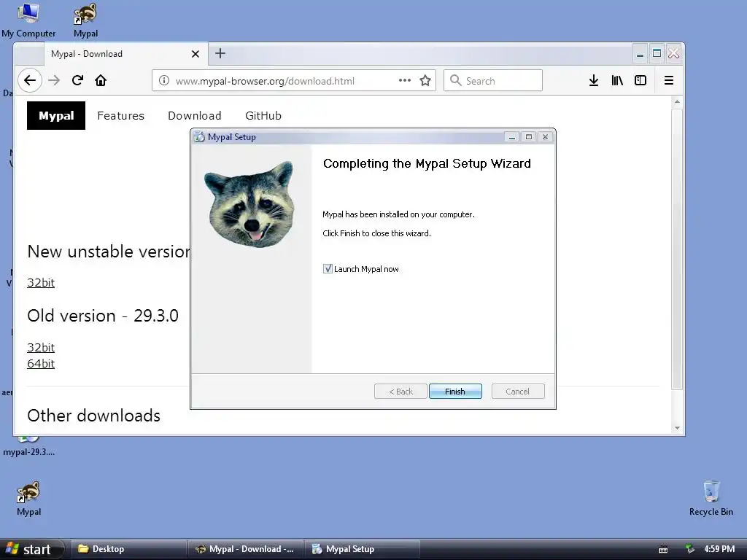Click the Mypal Setup title bar icon
This screenshot has width=747, height=560.
tap(200, 137)
